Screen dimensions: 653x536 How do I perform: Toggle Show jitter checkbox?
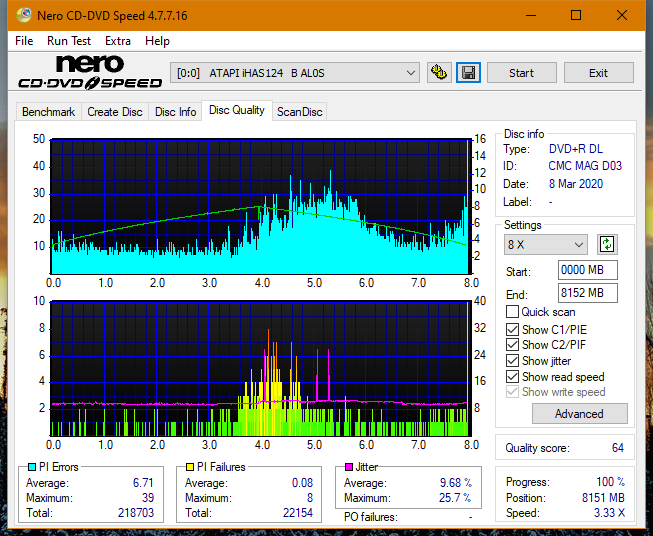512,361
